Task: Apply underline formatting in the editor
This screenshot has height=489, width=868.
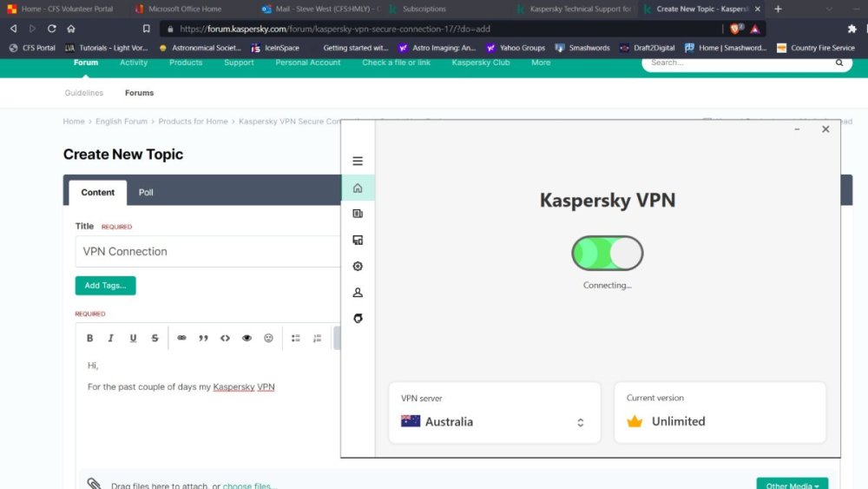Action: click(x=133, y=338)
